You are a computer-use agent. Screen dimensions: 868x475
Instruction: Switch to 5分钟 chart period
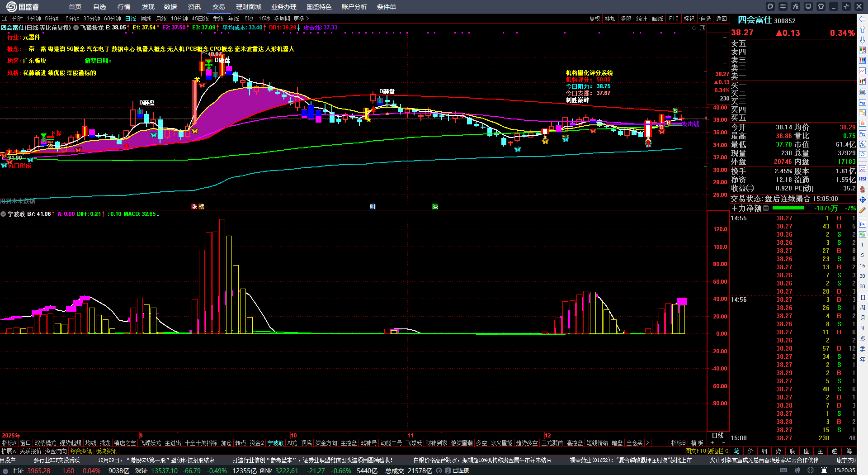[x=52, y=19]
